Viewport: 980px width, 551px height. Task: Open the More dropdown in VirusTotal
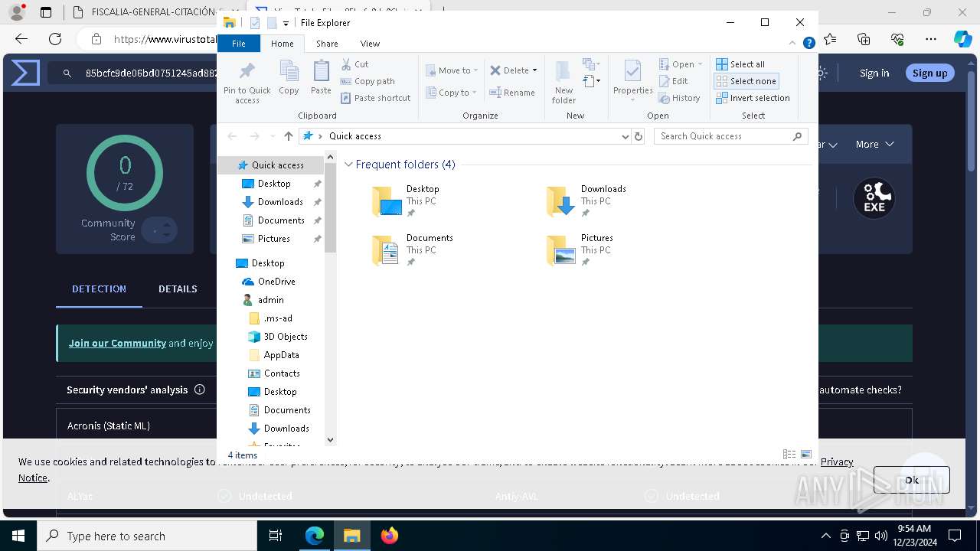(x=874, y=144)
